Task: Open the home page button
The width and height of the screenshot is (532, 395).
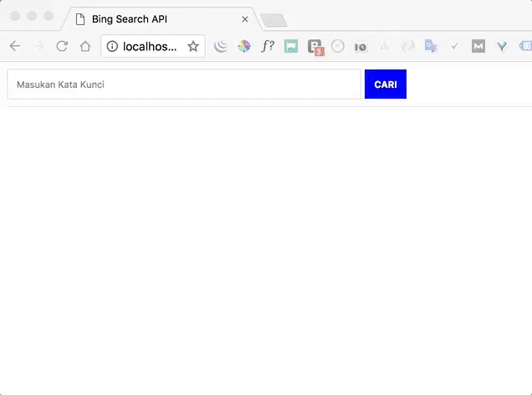Action: tap(85, 46)
